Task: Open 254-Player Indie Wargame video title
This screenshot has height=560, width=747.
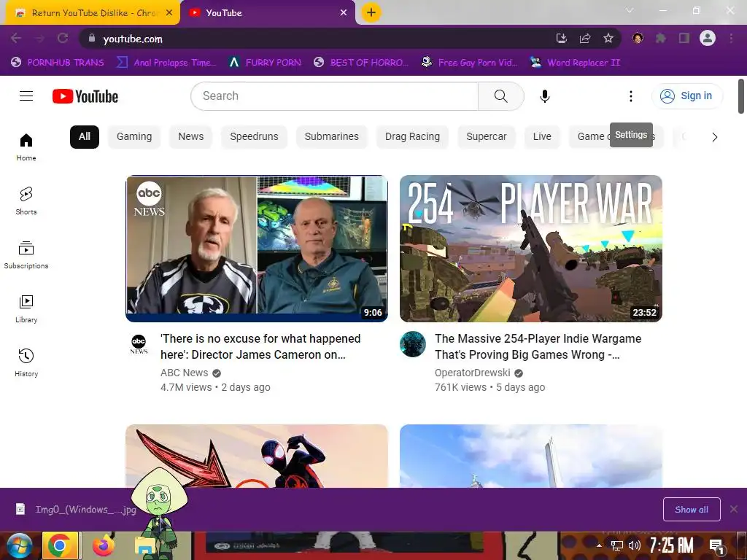Action: (538, 346)
